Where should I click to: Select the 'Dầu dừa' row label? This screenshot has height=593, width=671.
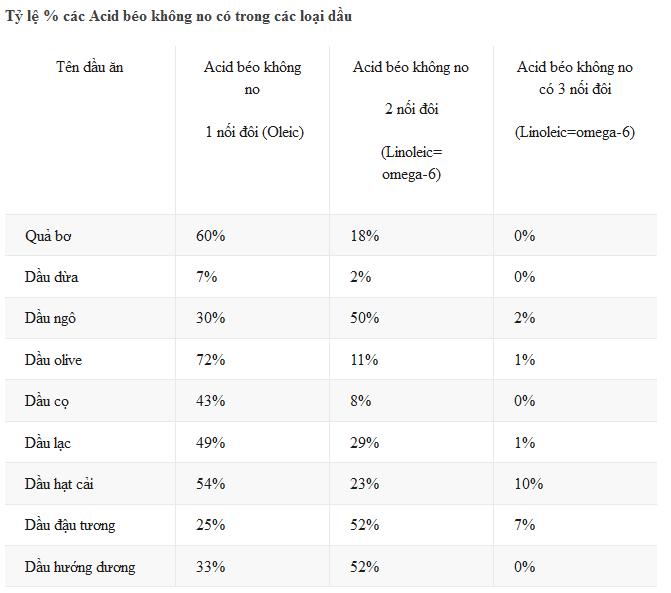[x=51, y=277]
